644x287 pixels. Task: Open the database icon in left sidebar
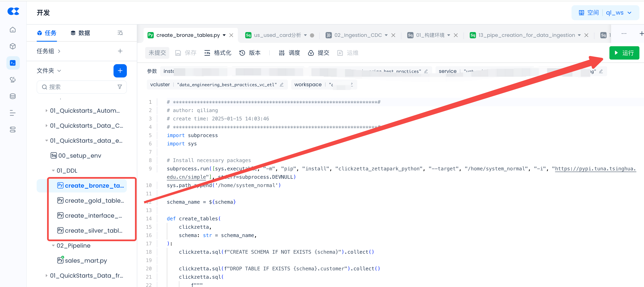tap(13, 96)
